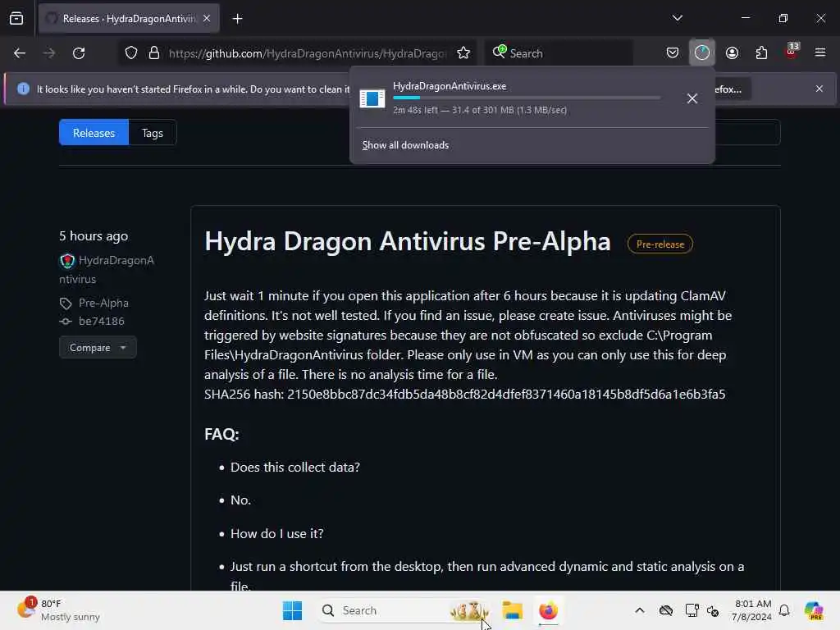Expand the list all tabs chevron
The height and width of the screenshot is (630, 840).
pyautogui.click(x=677, y=18)
